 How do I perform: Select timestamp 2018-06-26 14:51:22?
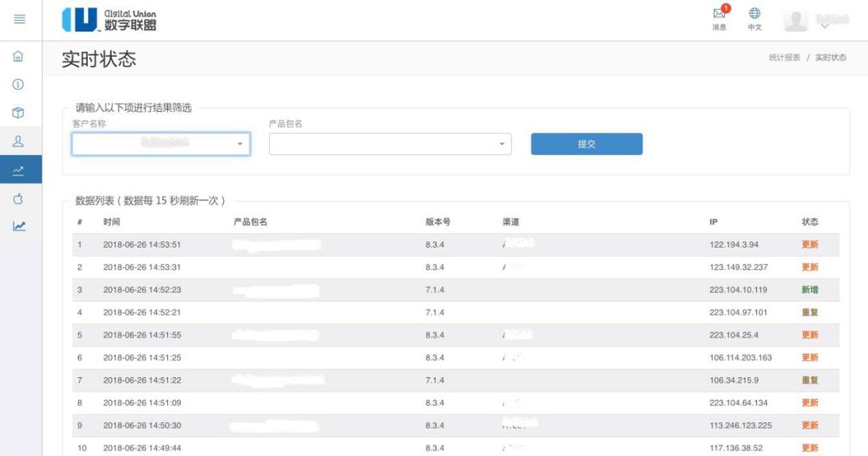tap(141, 380)
